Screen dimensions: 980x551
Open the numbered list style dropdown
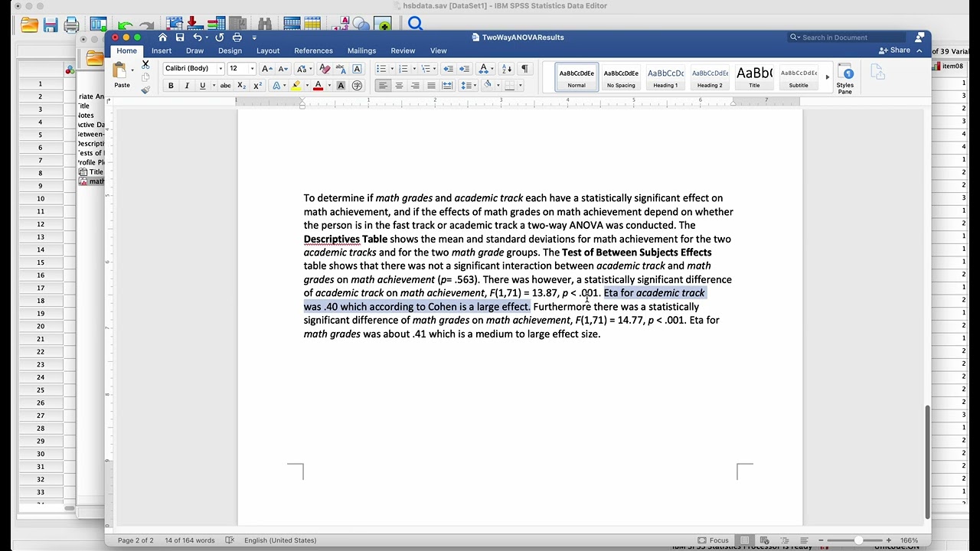(413, 69)
